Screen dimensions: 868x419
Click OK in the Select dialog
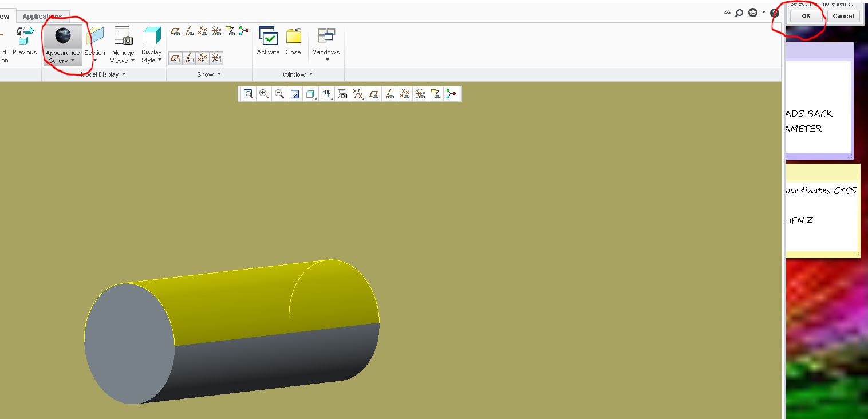coord(806,16)
